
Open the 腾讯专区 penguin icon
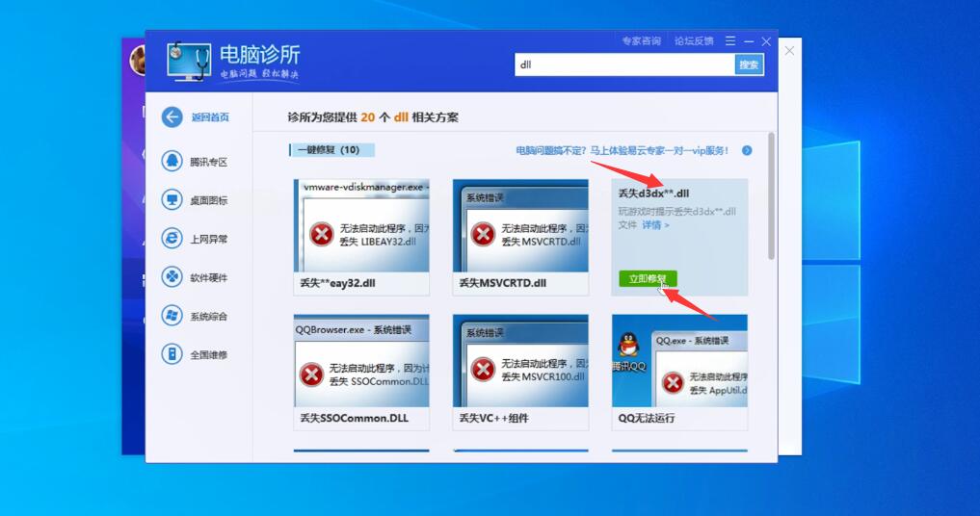tap(172, 161)
